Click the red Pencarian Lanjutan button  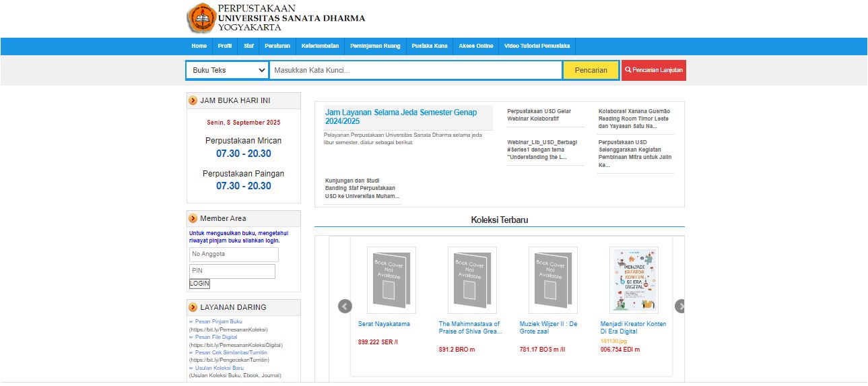[x=653, y=70]
